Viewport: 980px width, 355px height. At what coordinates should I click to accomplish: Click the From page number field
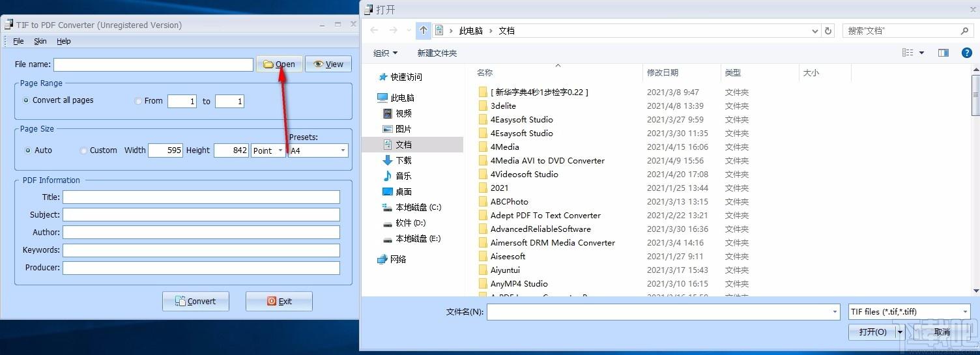click(x=182, y=101)
